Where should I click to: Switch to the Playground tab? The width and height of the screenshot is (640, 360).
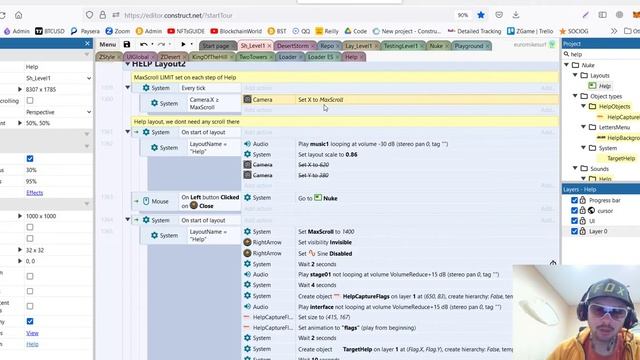469,46
